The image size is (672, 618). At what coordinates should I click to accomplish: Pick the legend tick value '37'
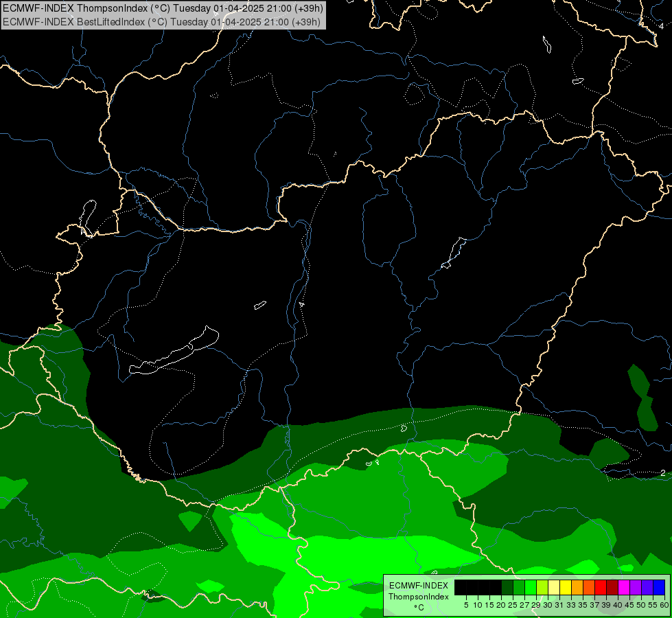594,605
